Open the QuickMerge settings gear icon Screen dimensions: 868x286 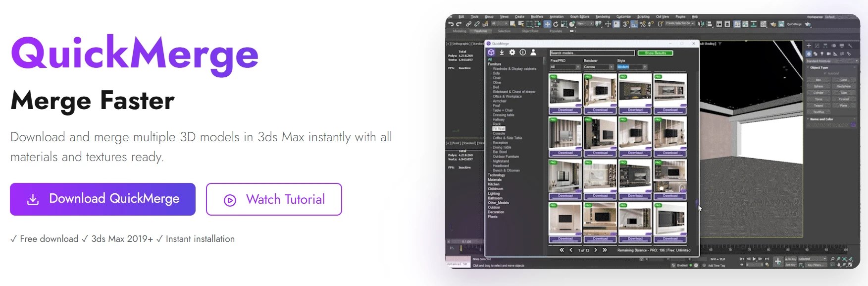(x=512, y=52)
